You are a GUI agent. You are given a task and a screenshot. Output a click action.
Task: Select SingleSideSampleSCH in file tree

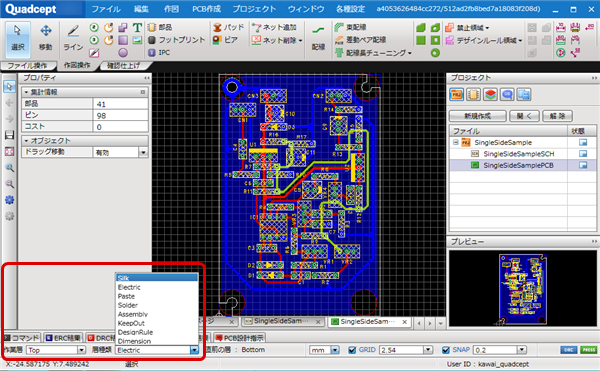coord(518,154)
